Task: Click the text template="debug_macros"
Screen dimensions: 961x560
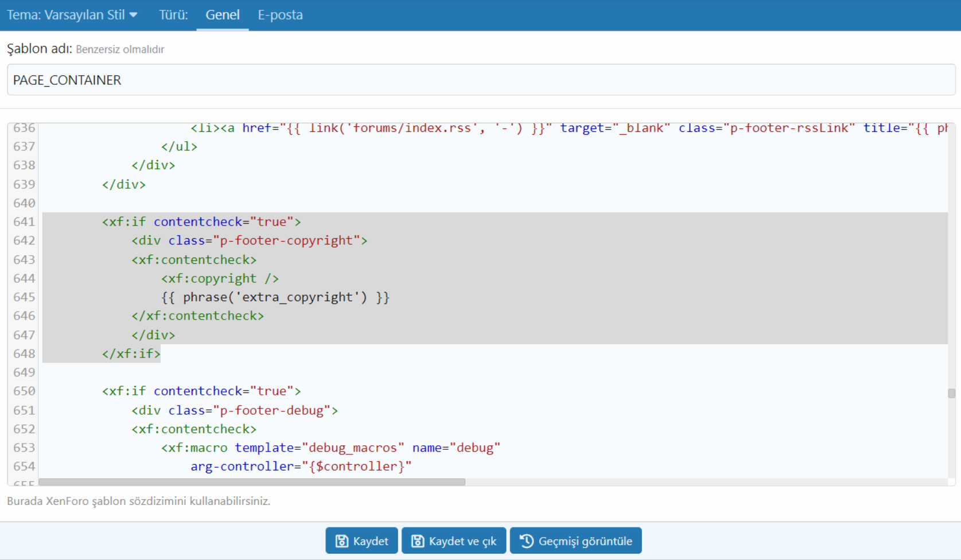Action: click(320, 448)
